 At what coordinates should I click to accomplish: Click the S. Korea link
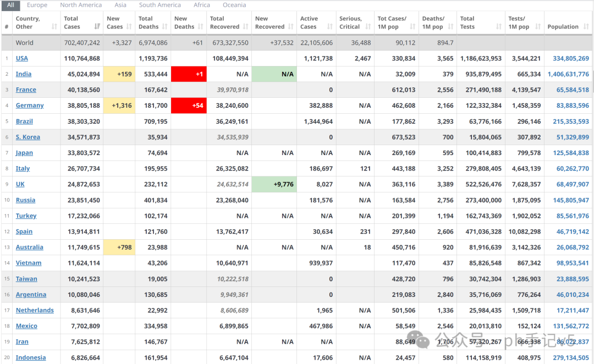point(28,137)
